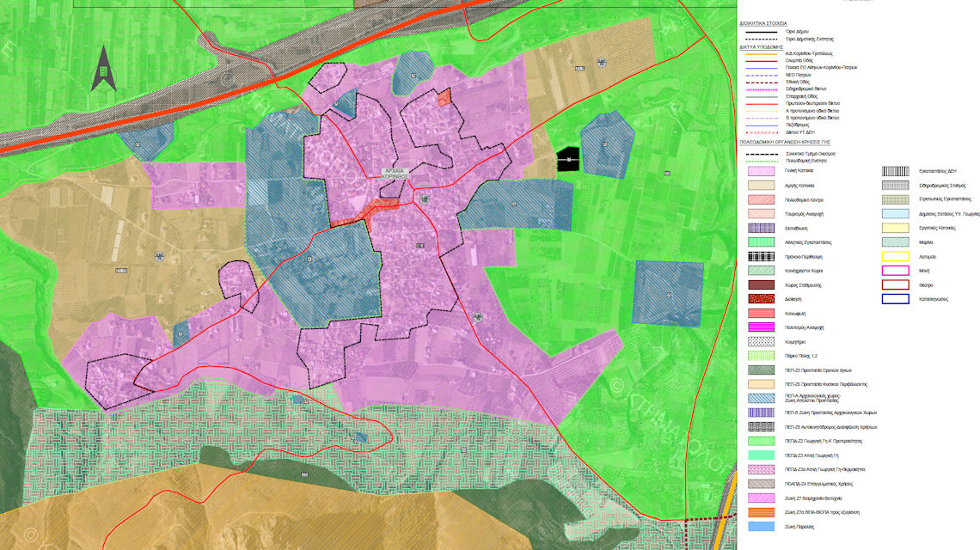Click the Χώρος Στάθμευσης legend label
This screenshot has height=550, width=980.
(803, 285)
